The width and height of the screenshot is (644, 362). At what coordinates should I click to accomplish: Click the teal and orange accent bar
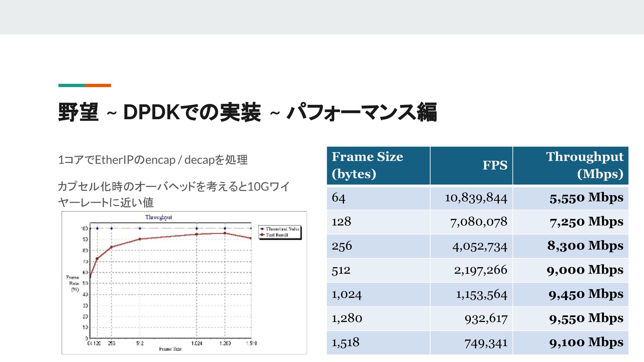pos(85,85)
